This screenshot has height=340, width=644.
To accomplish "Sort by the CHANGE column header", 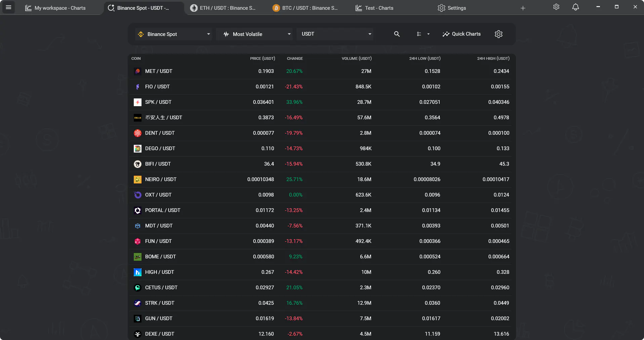I will pos(295,58).
